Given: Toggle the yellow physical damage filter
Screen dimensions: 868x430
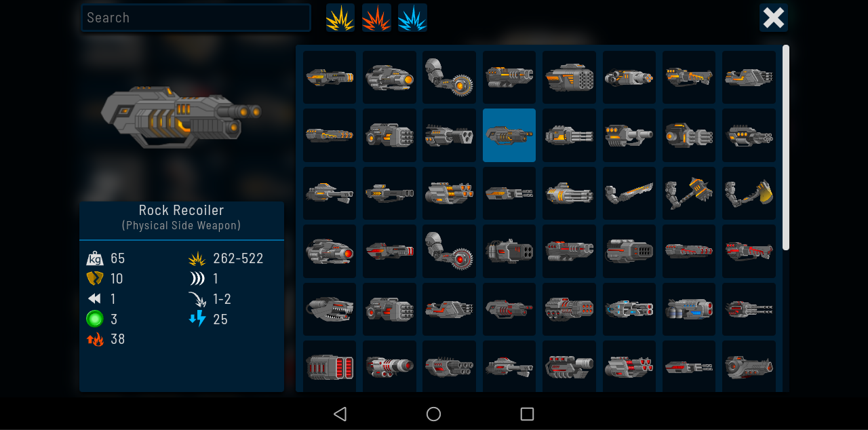Looking at the screenshot, I should [x=340, y=18].
